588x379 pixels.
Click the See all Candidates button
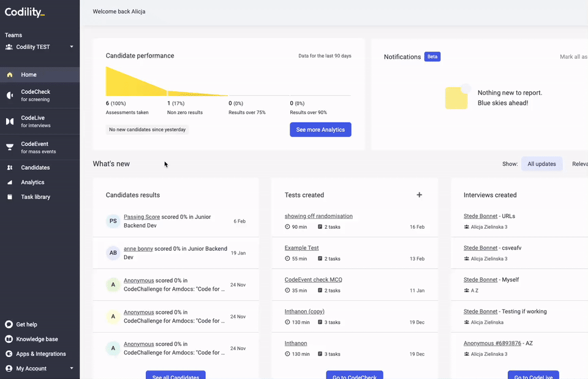pyautogui.click(x=176, y=375)
